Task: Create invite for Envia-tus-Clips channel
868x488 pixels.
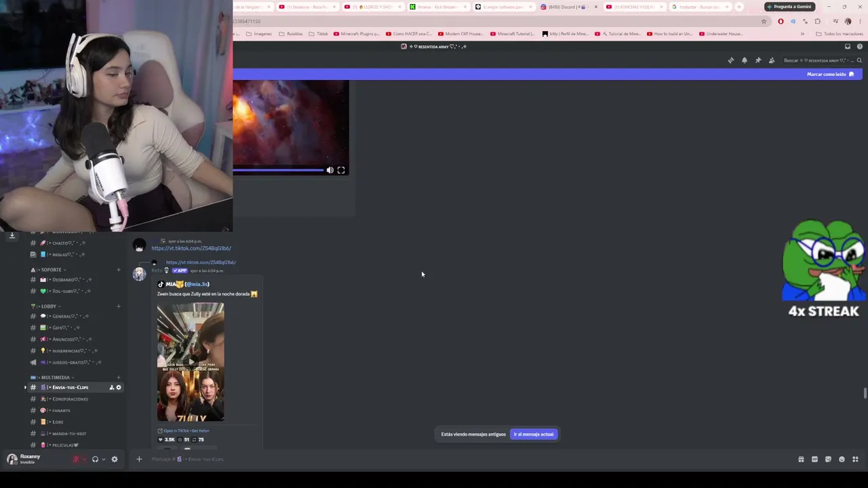Action: [111, 388]
